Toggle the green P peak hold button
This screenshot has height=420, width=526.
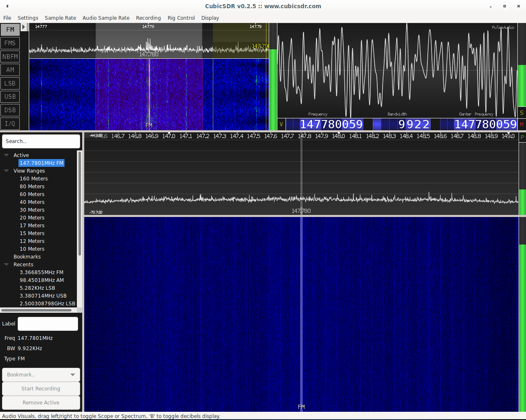(x=522, y=137)
